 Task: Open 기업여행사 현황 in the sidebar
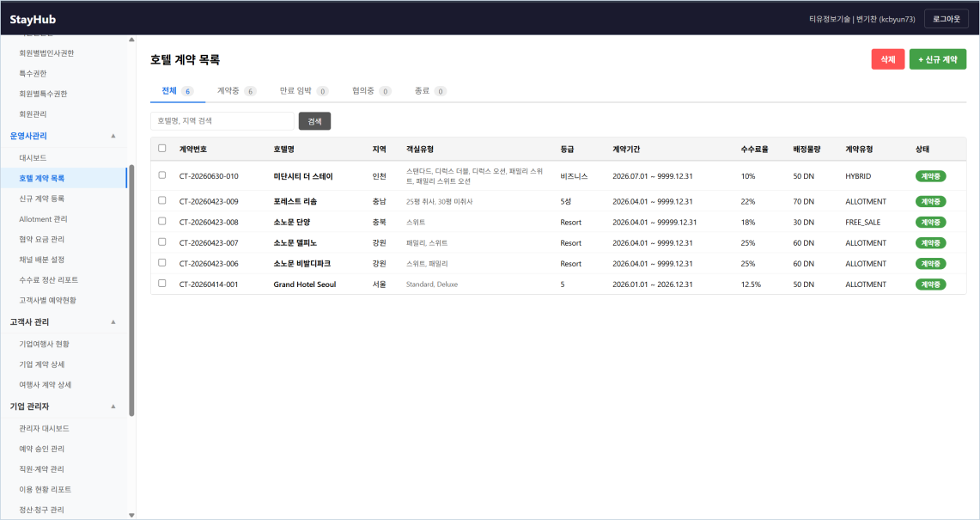[45, 344]
